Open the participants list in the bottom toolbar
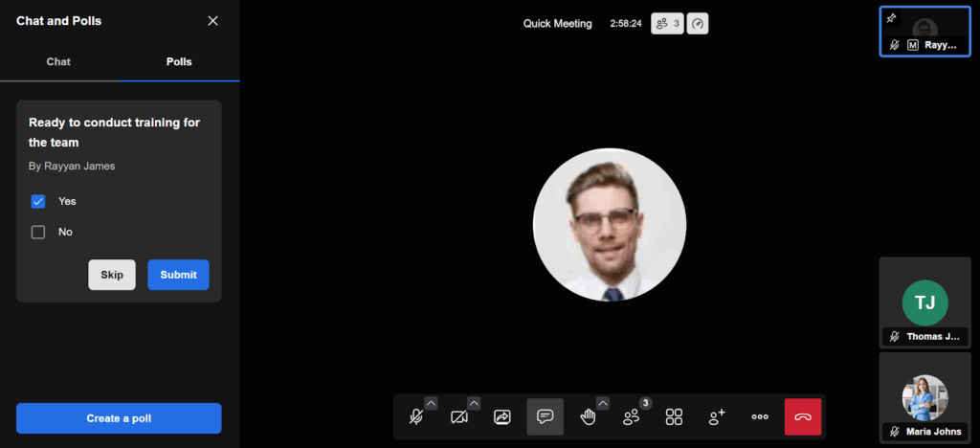Image resolution: width=980 pixels, height=448 pixels. click(632, 417)
